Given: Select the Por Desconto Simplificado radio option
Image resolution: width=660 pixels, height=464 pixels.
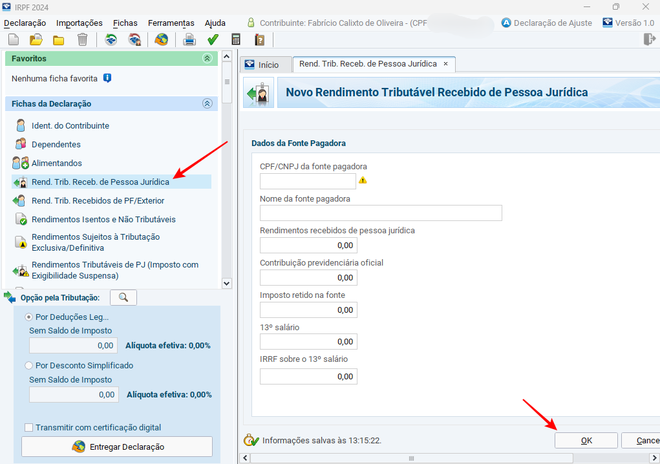Looking at the screenshot, I should [29, 365].
